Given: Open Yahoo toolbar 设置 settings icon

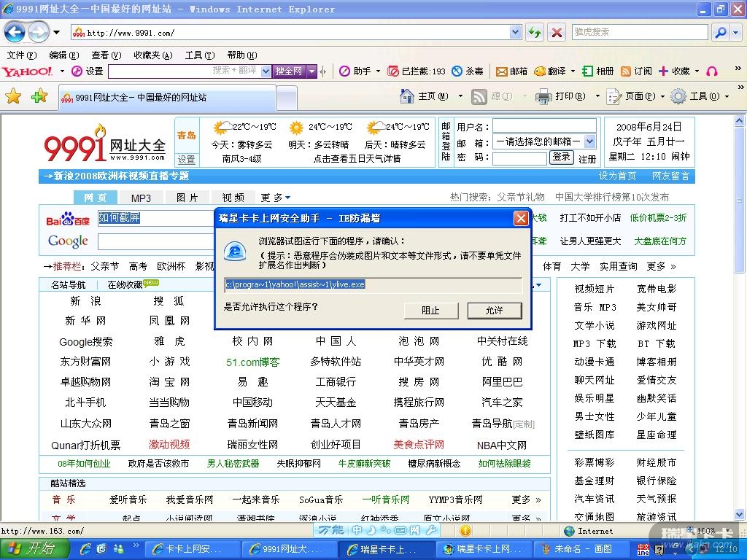Looking at the screenshot, I should point(77,71).
